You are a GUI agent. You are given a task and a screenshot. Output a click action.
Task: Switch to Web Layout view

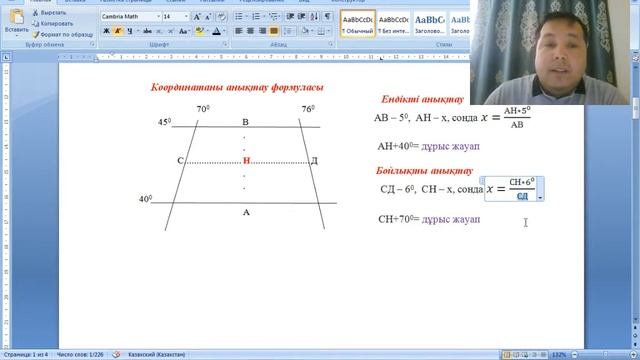525,355
